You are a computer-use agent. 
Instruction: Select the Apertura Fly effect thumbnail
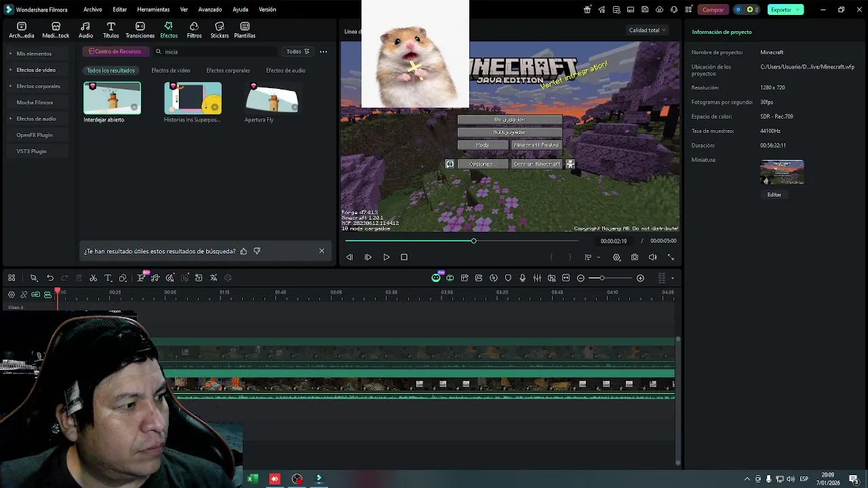[x=272, y=98]
